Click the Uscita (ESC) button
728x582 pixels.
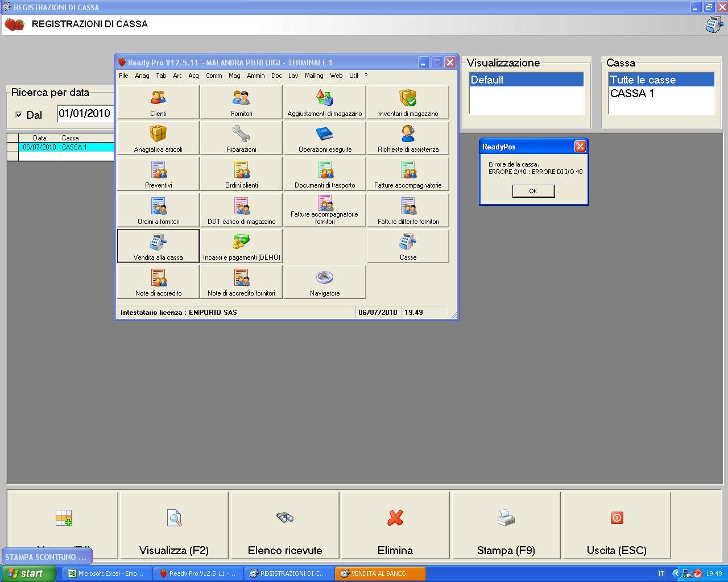point(617,525)
